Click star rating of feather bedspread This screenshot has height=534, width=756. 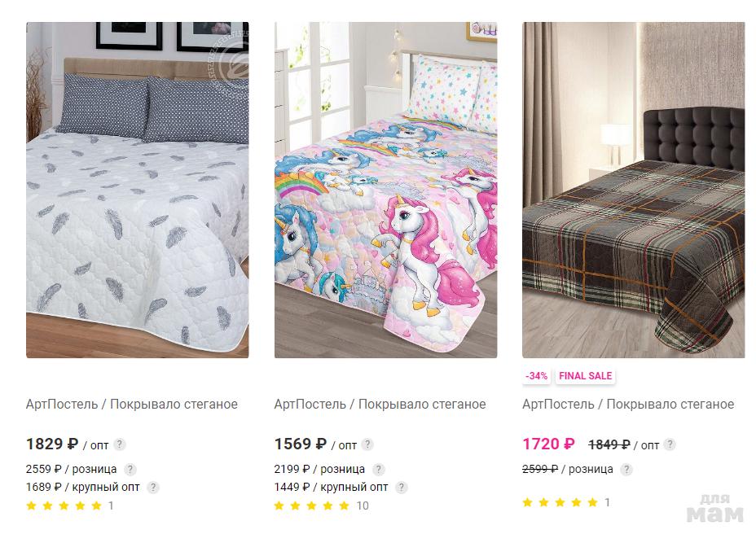[64, 506]
